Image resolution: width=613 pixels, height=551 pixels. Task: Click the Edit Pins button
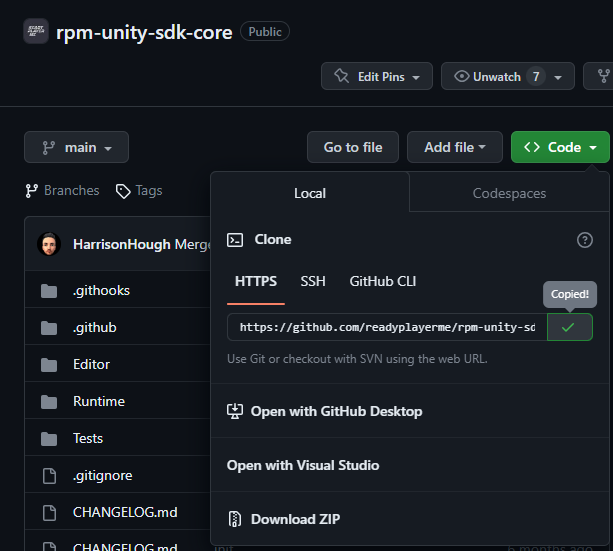tap(376, 76)
